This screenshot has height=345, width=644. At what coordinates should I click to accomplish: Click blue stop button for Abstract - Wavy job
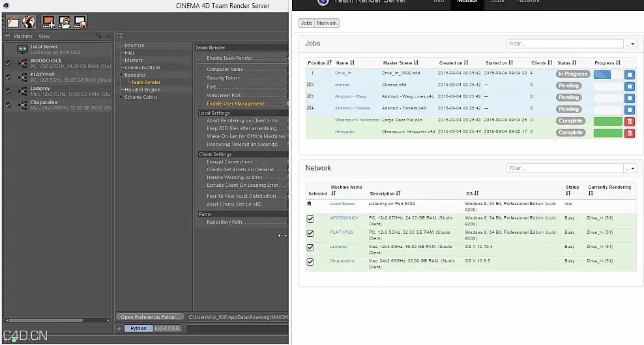[x=629, y=98]
